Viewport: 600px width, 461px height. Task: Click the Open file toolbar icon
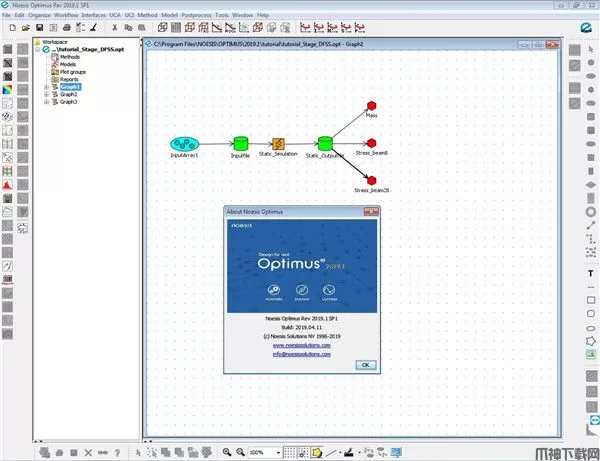click(24, 28)
